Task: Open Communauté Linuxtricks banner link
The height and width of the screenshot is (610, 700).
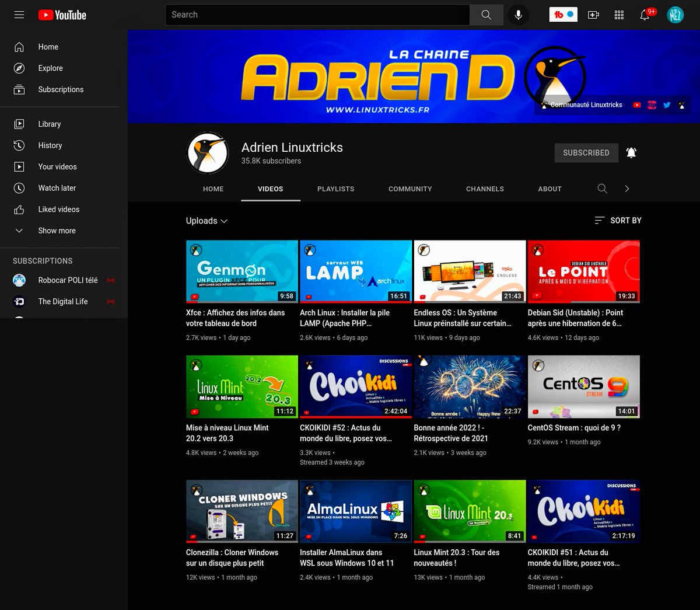Action: [x=582, y=105]
